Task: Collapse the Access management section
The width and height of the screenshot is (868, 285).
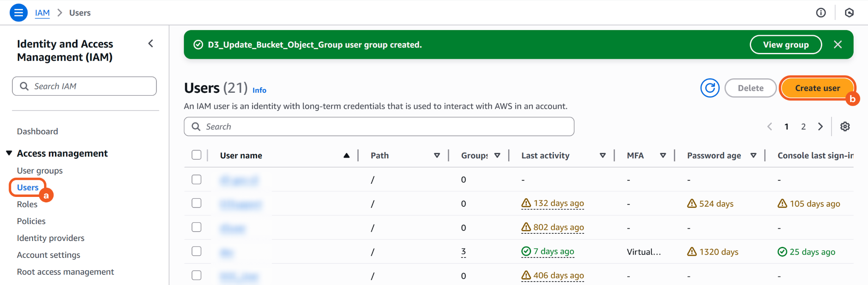Action: (x=9, y=153)
